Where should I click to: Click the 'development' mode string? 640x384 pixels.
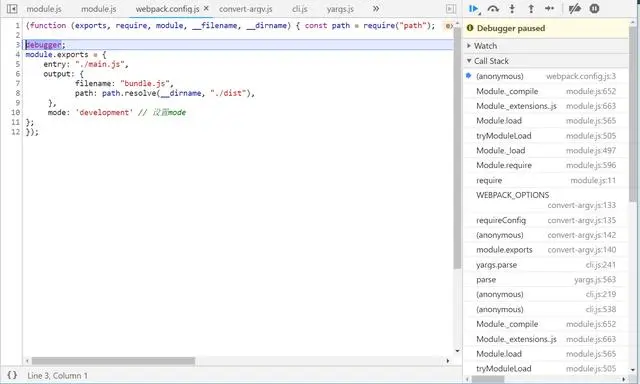(x=104, y=112)
